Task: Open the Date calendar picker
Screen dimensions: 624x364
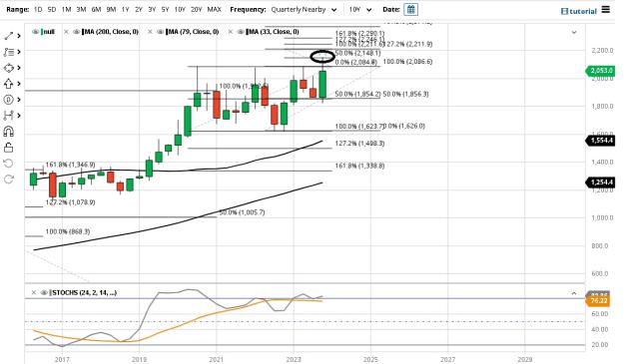Action: pyautogui.click(x=410, y=9)
